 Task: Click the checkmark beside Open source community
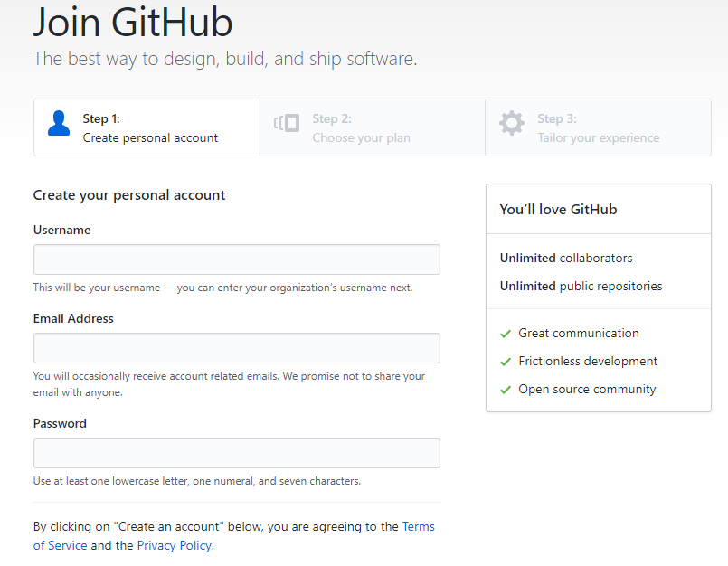506,389
